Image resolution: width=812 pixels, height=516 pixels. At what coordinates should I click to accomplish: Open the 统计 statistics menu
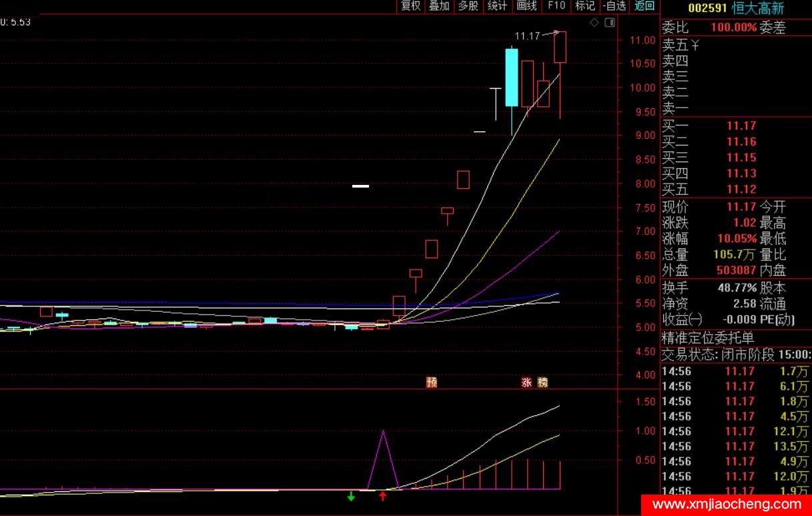coord(497,6)
